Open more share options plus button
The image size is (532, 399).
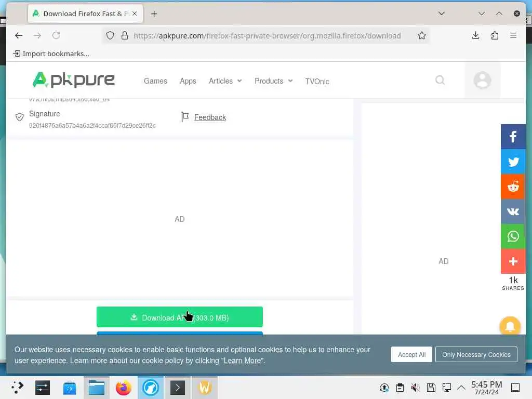pyautogui.click(x=513, y=261)
